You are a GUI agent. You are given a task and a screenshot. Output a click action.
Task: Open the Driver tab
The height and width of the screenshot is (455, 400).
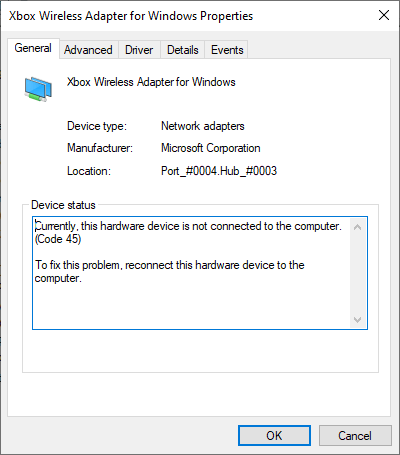pos(139,50)
